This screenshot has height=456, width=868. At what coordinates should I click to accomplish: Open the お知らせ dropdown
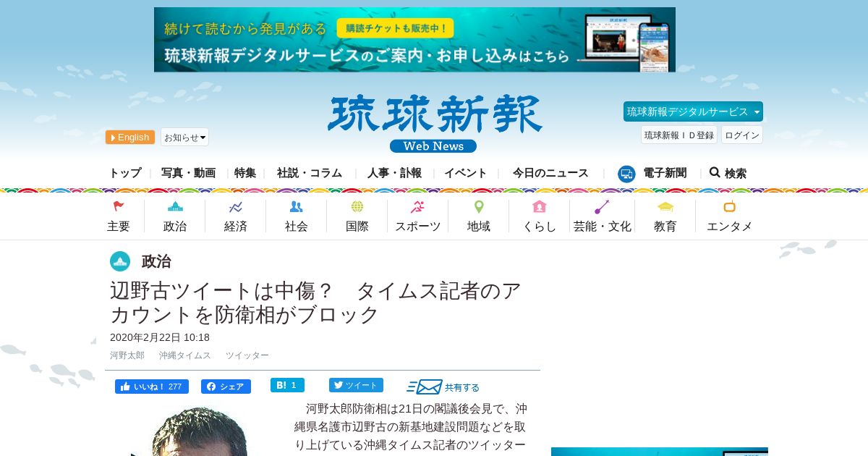tap(184, 137)
